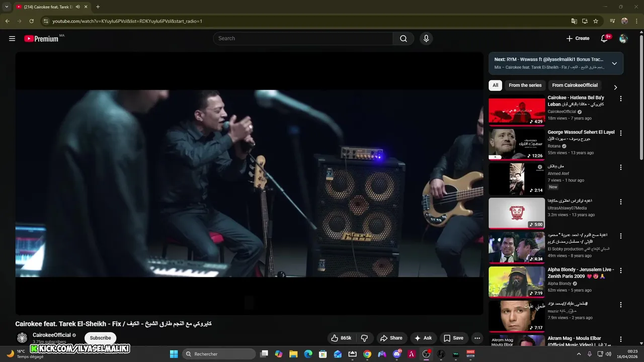Open File Explorer from taskbar

(293, 354)
